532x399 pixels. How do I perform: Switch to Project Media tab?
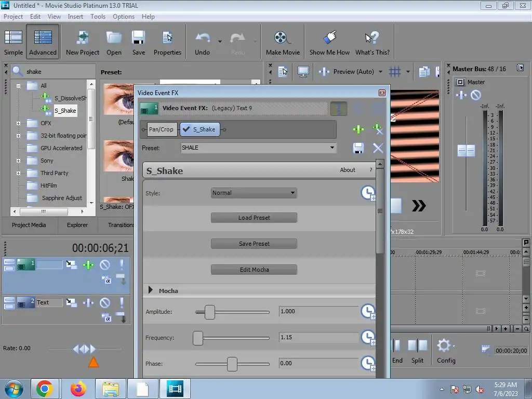pos(29,225)
